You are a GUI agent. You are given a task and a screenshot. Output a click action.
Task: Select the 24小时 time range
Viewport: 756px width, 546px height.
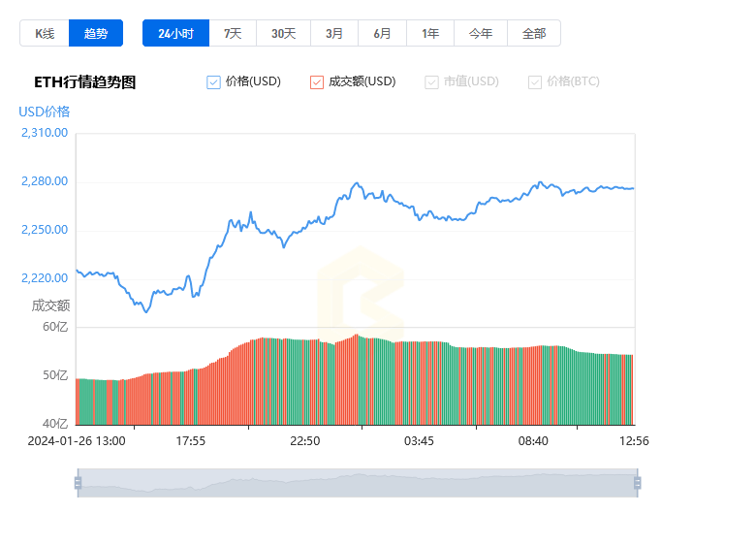pos(176,33)
